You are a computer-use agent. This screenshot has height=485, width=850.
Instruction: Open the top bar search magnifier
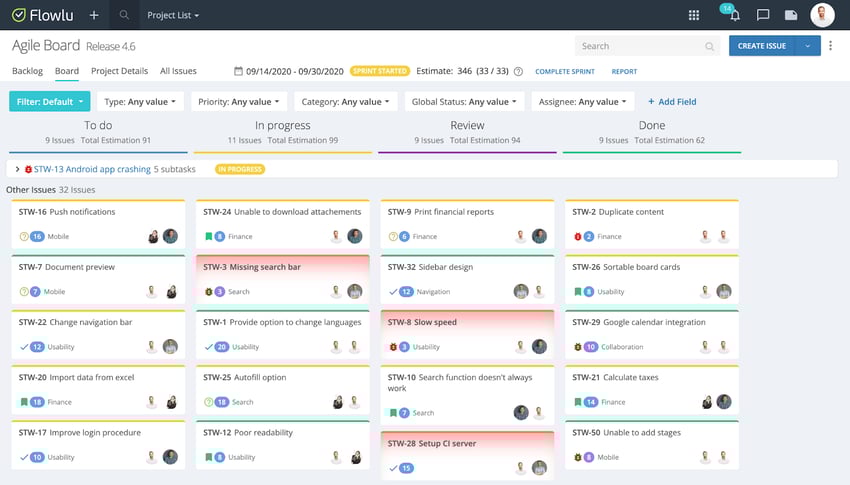tap(124, 15)
